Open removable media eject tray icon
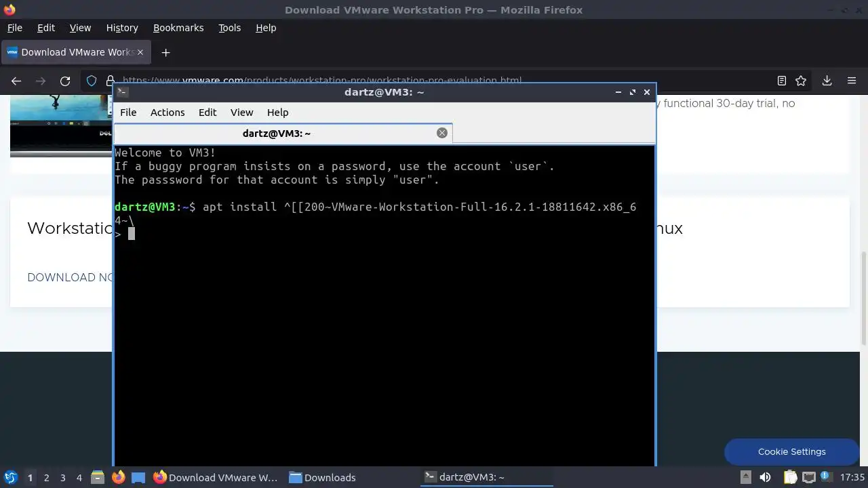This screenshot has height=488, width=868. (x=745, y=477)
